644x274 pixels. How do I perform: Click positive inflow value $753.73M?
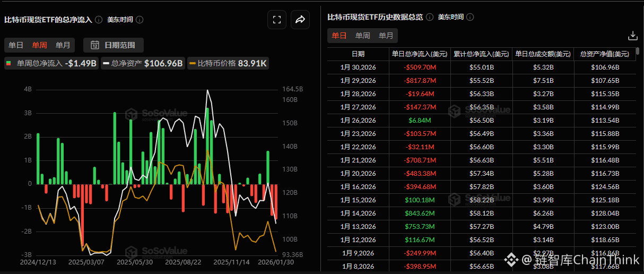point(420,227)
